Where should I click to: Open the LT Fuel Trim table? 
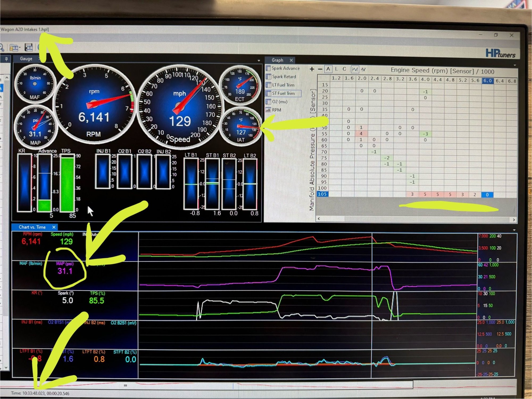click(x=283, y=85)
